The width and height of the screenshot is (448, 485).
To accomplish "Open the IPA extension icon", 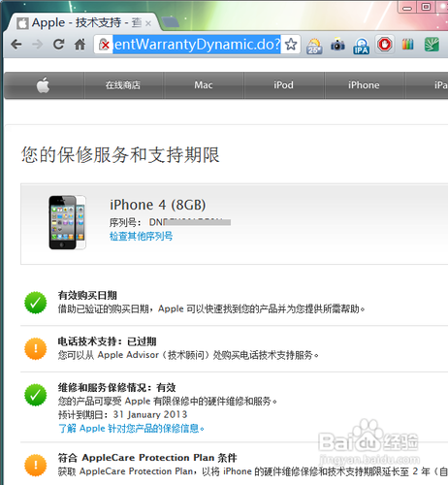I will point(361,46).
